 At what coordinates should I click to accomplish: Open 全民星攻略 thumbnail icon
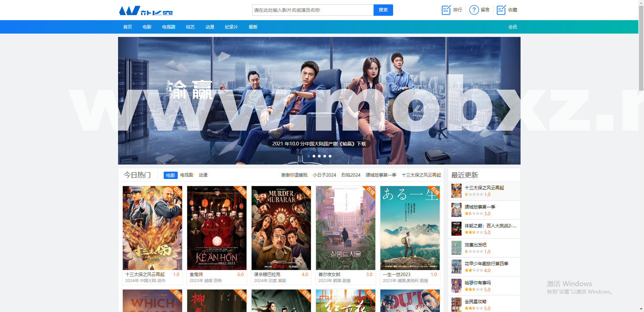[456, 305]
